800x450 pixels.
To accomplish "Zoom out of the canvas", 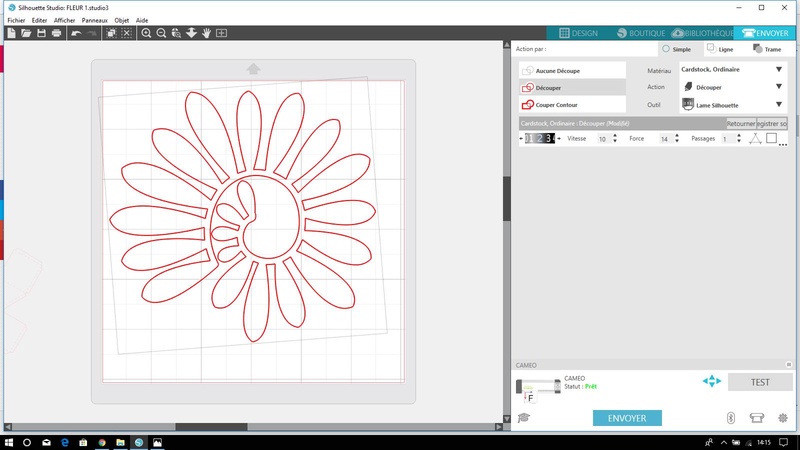I will pyautogui.click(x=161, y=33).
